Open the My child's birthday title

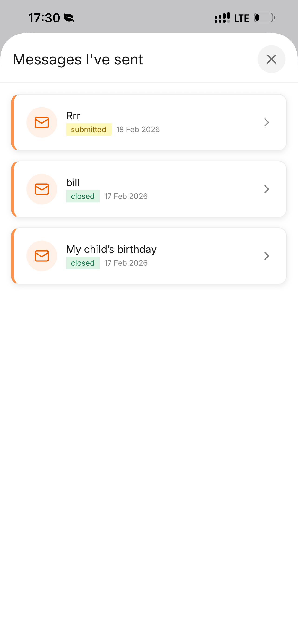pos(111,249)
